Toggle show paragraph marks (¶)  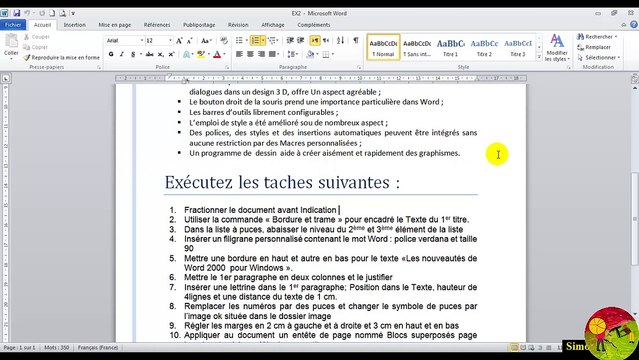coord(356,40)
